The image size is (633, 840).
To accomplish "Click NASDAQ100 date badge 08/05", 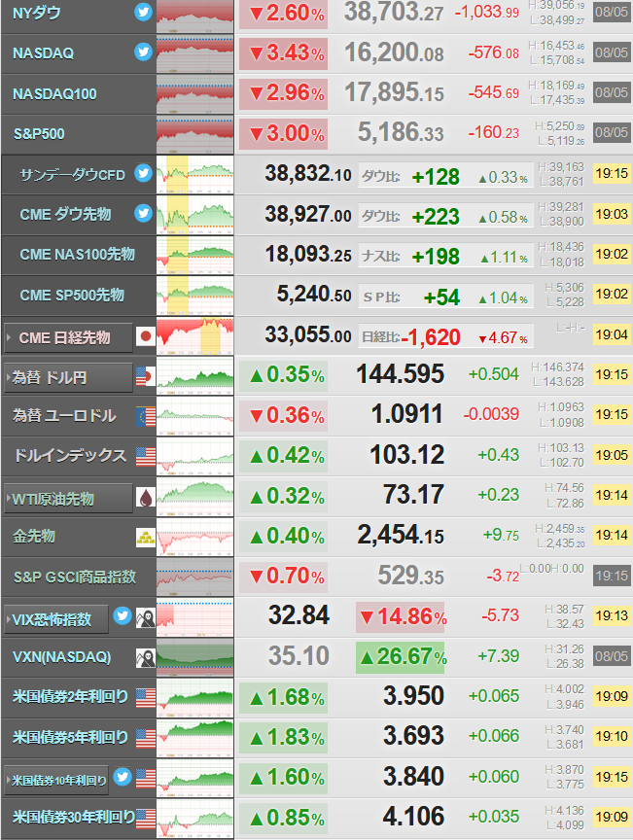I will [612, 92].
